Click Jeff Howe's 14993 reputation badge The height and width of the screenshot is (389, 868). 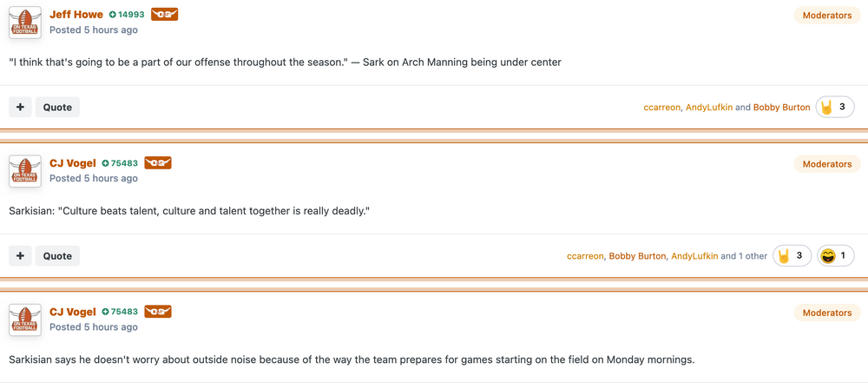click(127, 15)
